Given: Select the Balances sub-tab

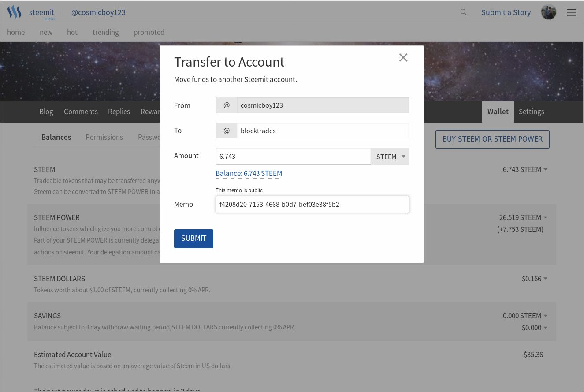Looking at the screenshot, I should pos(56,137).
